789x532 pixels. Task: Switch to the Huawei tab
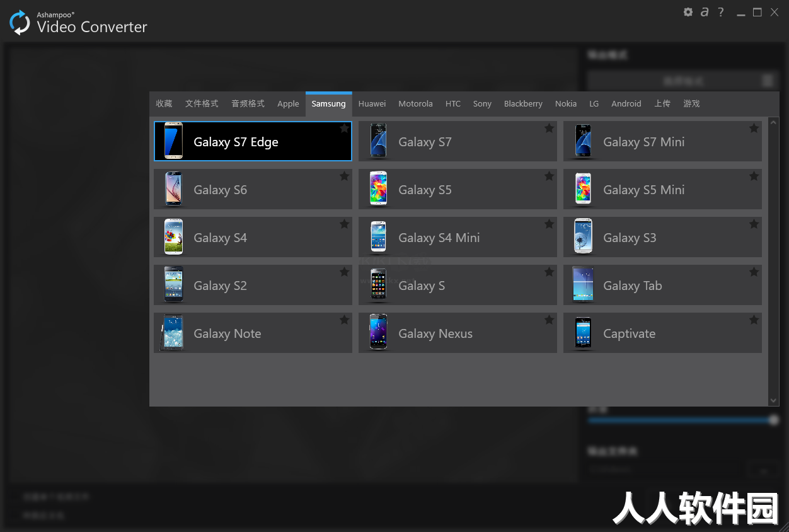[x=372, y=104]
